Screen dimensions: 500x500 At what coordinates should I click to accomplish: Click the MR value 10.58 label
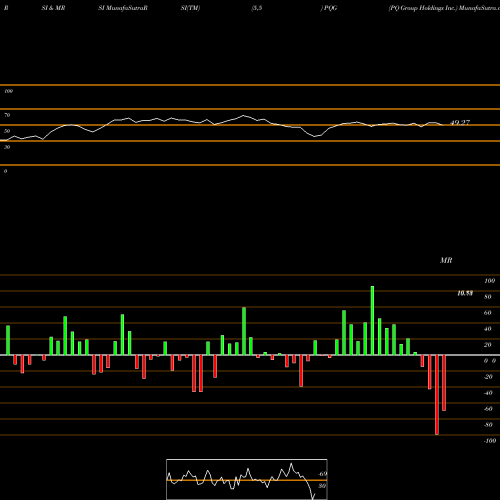click(x=465, y=293)
